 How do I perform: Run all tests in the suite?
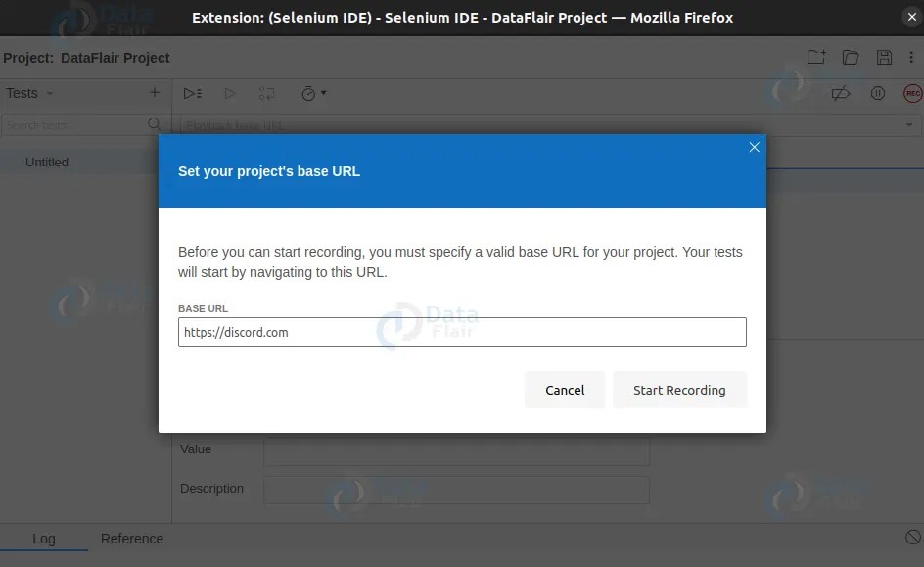coord(192,93)
